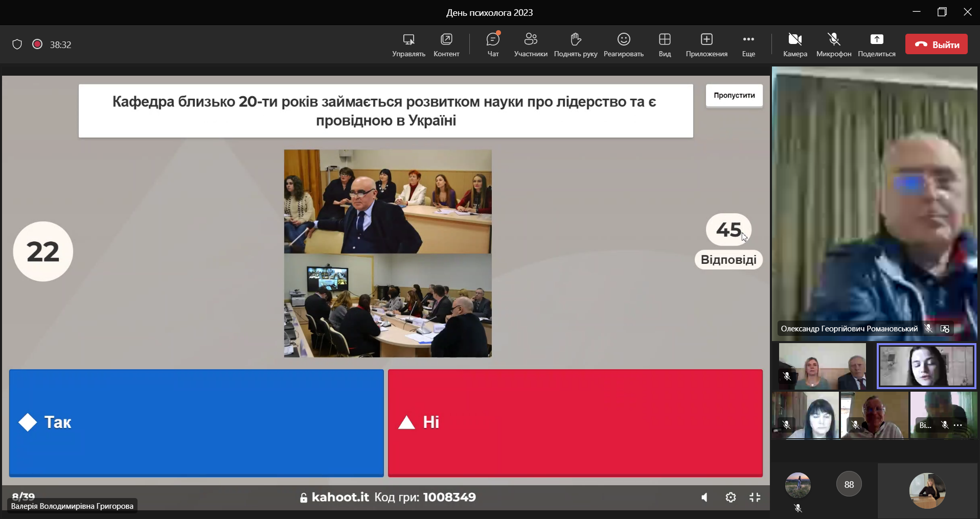
Task: Minimize the Teams meeting window
Action: [916, 12]
